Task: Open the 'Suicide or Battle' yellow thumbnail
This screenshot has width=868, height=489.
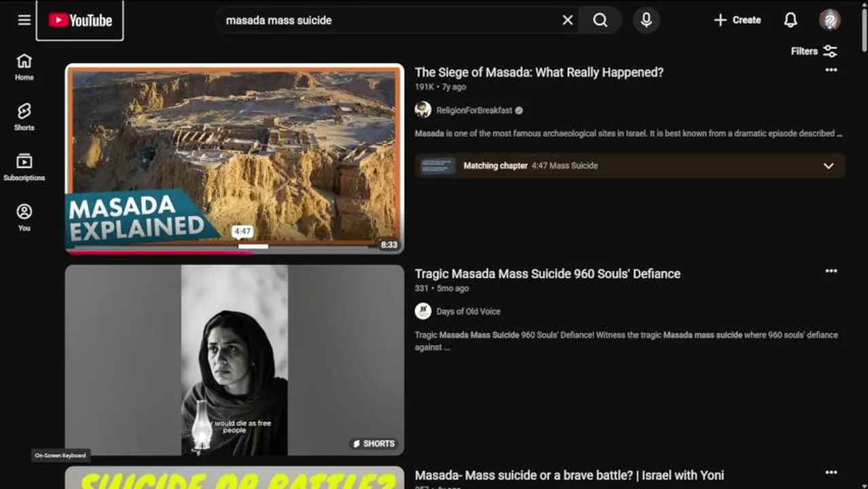Action: (x=234, y=477)
